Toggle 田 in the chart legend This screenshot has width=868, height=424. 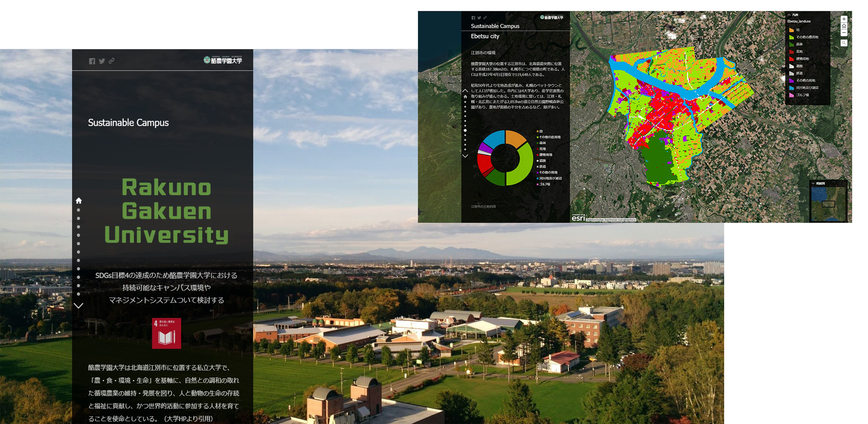click(x=540, y=132)
